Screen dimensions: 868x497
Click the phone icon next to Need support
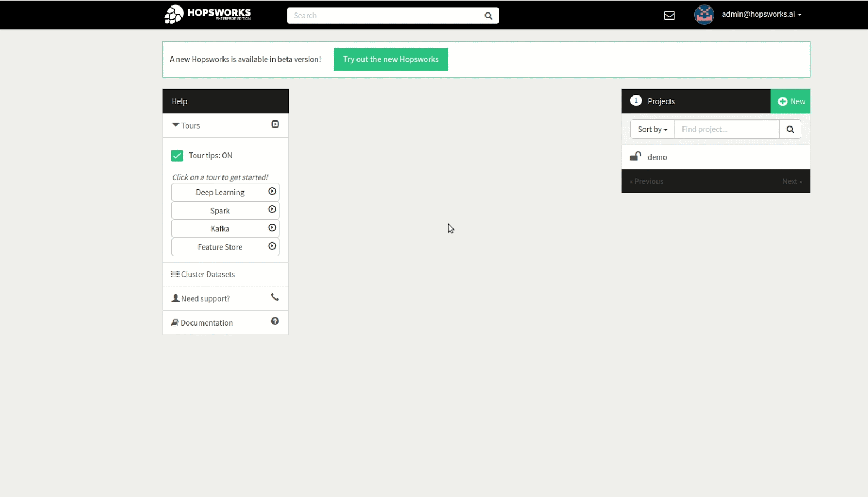point(275,297)
